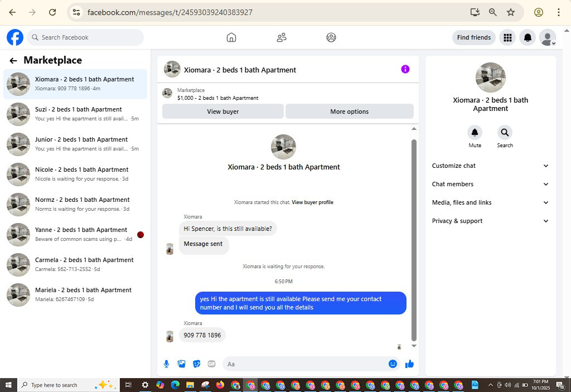Click chat scrollbar up arrow

[x=414, y=129]
